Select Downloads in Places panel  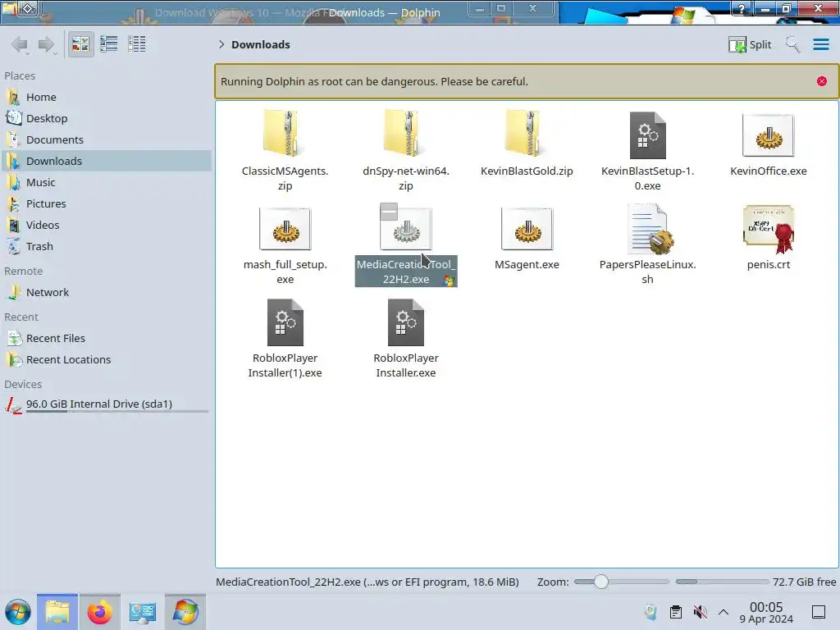pos(107,161)
